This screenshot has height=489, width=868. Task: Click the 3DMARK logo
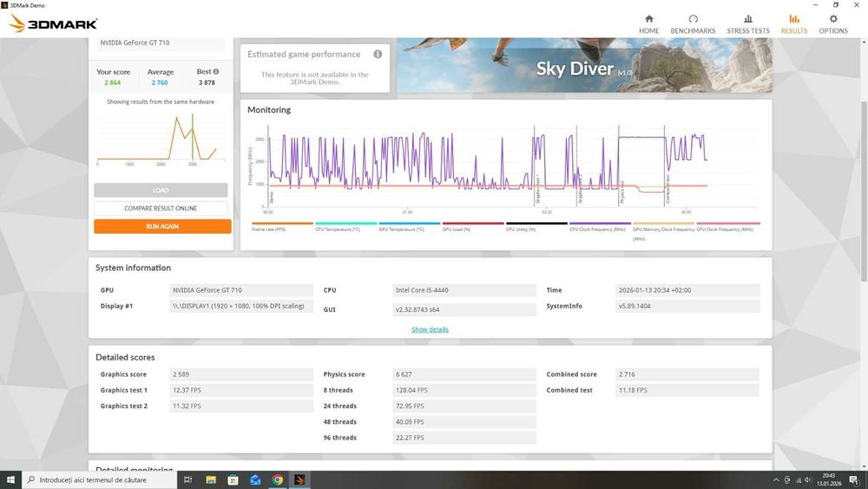pos(54,23)
